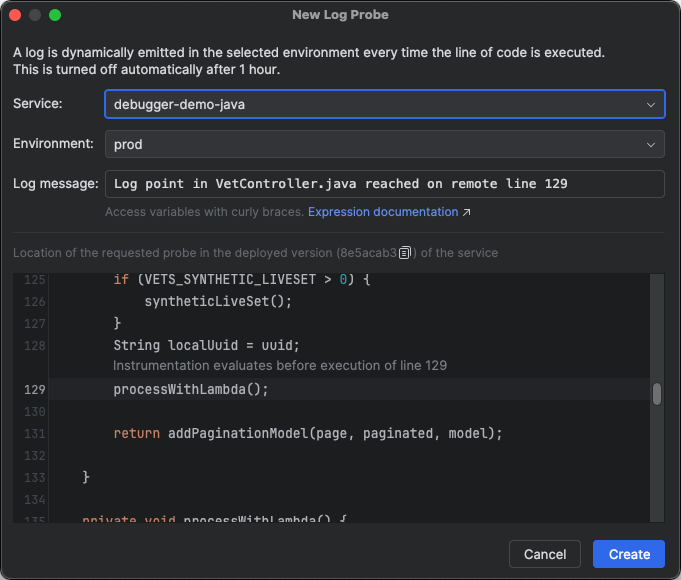
Task: Zoom the dialog using the green button
Action: [x=55, y=15]
